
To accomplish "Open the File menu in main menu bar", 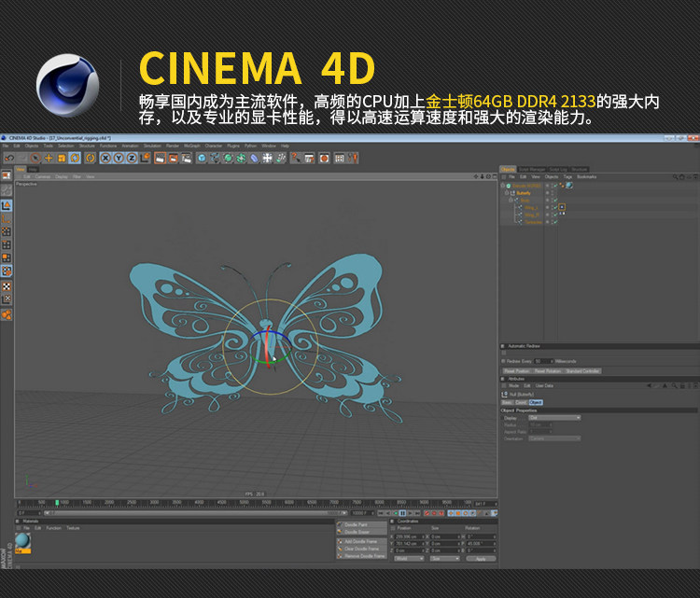I will [x=6, y=146].
